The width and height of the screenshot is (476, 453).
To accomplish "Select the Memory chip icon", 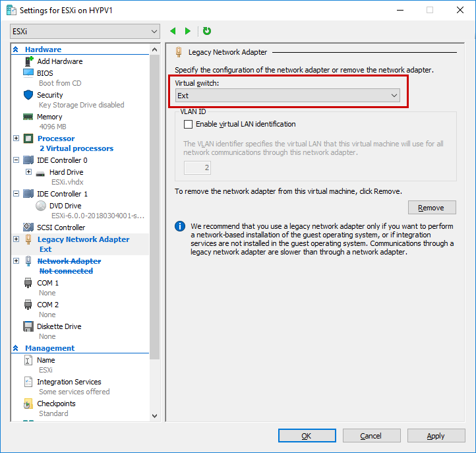I will click(x=28, y=117).
